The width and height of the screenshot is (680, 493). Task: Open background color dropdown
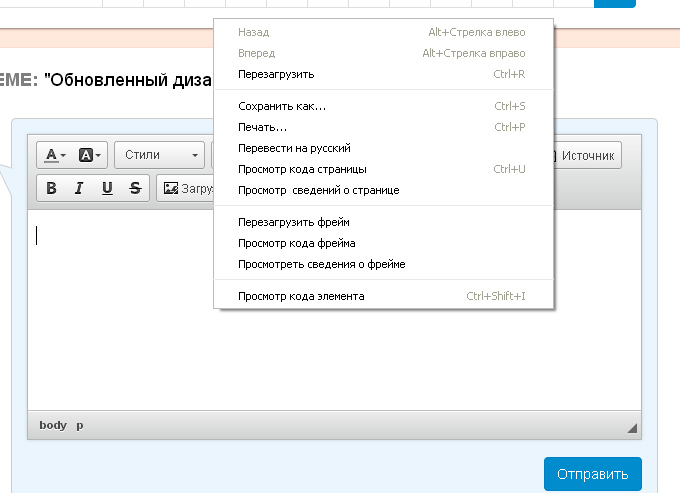(90, 155)
